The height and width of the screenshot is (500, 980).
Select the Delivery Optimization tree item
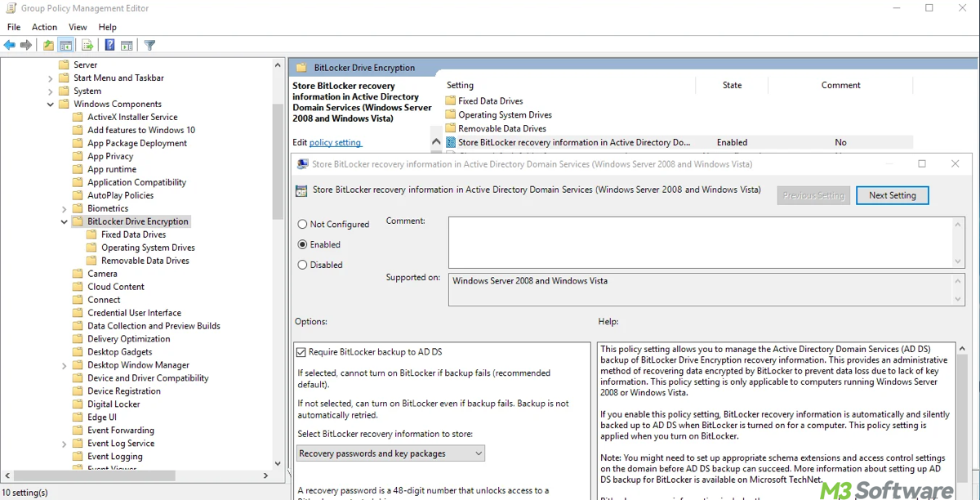[x=128, y=339]
